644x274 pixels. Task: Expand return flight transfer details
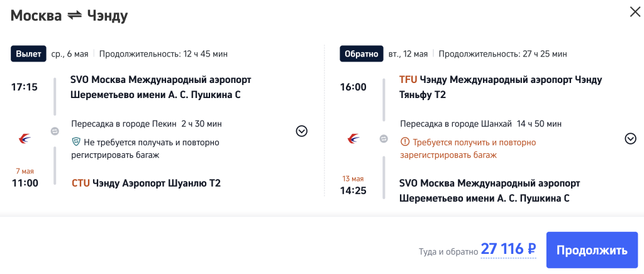pos(631,139)
